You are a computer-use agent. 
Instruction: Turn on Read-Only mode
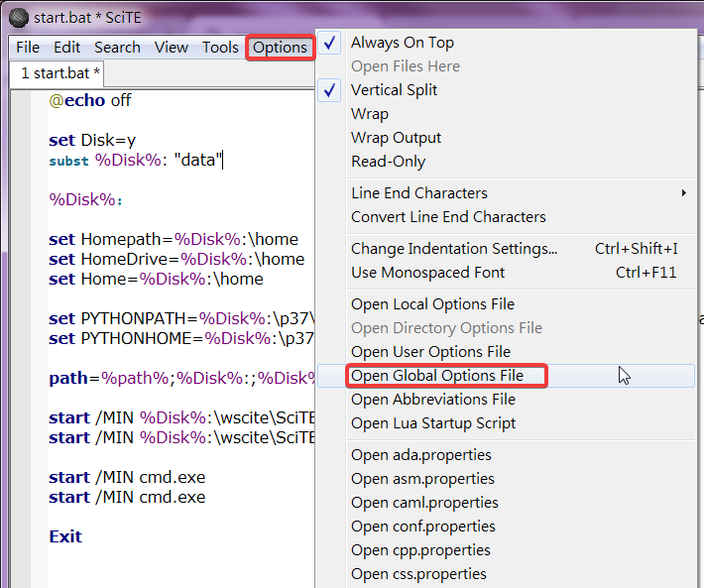[x=388, y=162]
